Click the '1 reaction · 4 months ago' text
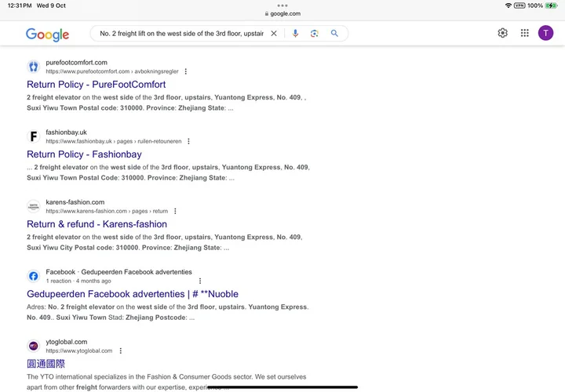The height and width of the screenshot is (392, 565). click(x=78, y=281)
